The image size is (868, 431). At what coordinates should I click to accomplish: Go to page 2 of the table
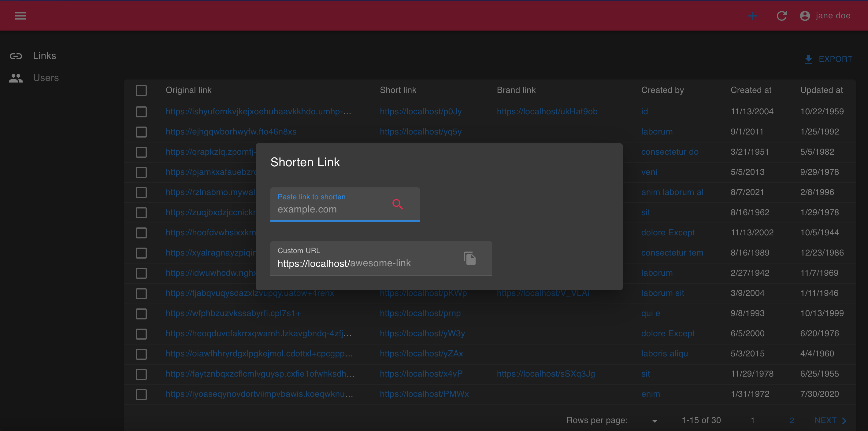792,420
